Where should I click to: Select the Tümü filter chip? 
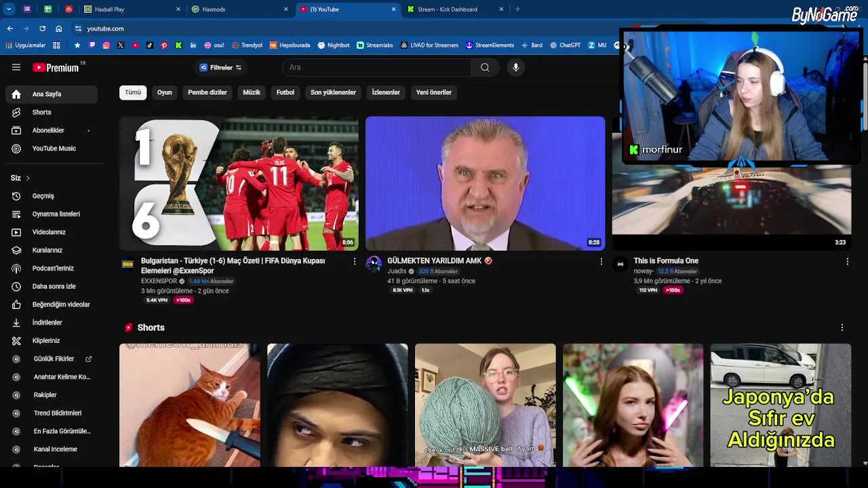(x=133, y=92)
